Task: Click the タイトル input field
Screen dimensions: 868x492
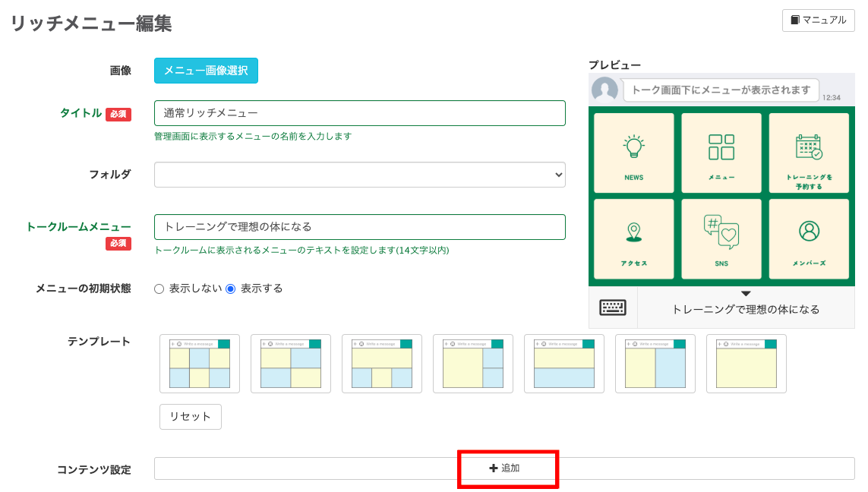Action: (x=359, y=113)
